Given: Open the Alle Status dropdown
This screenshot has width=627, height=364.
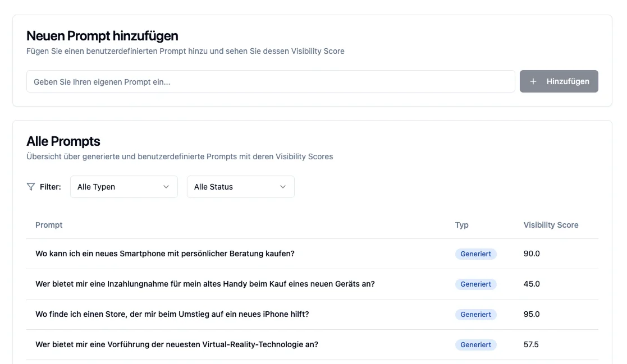Looking at the screenshot, I should click(x=241, y=187).
